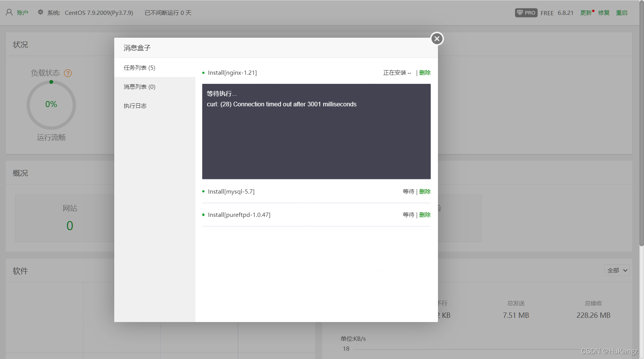Click the account user icon
Image resolution: width=644 pixels, height=359 pixels.
[9, 12]
